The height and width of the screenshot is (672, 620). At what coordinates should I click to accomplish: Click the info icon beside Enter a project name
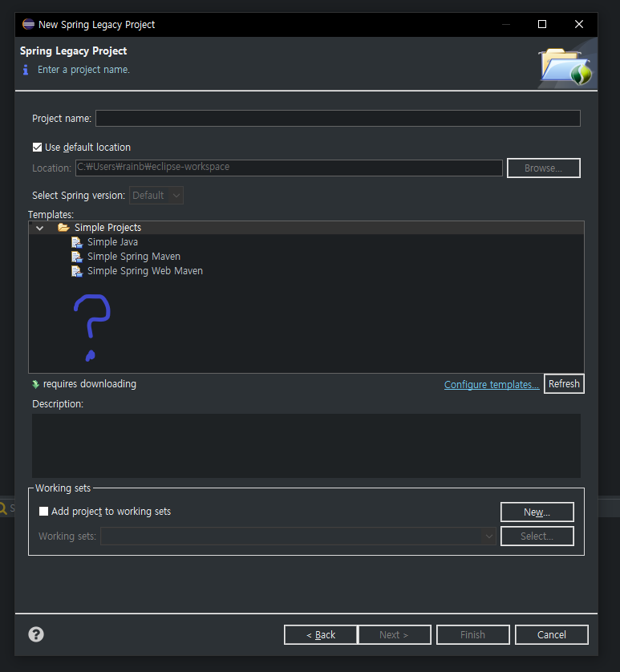click(26, 70)
